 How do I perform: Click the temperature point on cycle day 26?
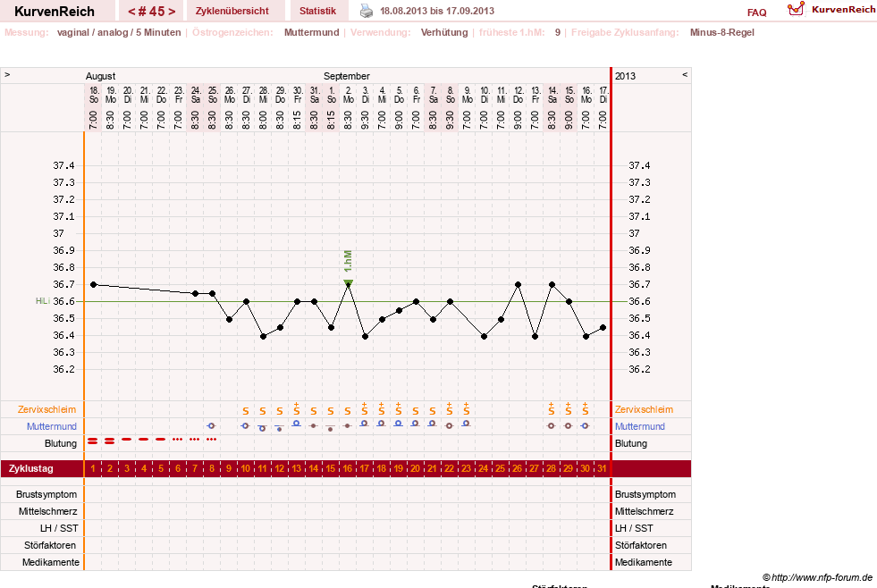pos(518,284)
